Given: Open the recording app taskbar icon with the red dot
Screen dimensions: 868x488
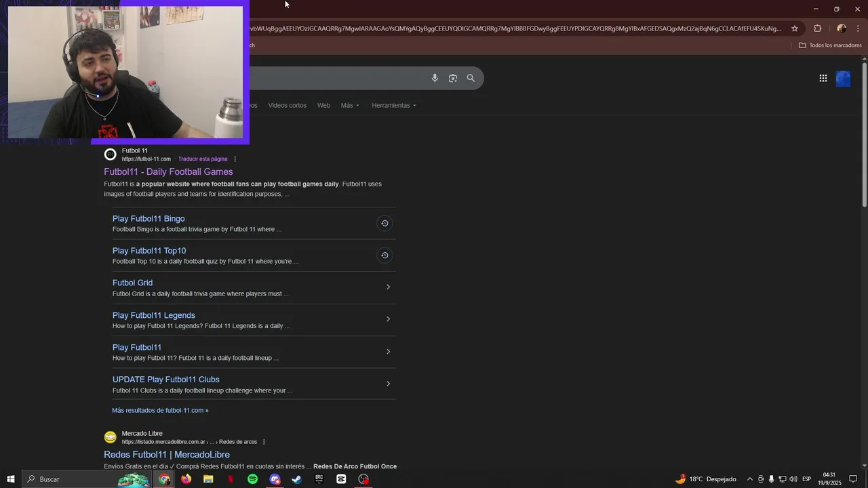Looking at the screenshot, I should click(363, 479).
